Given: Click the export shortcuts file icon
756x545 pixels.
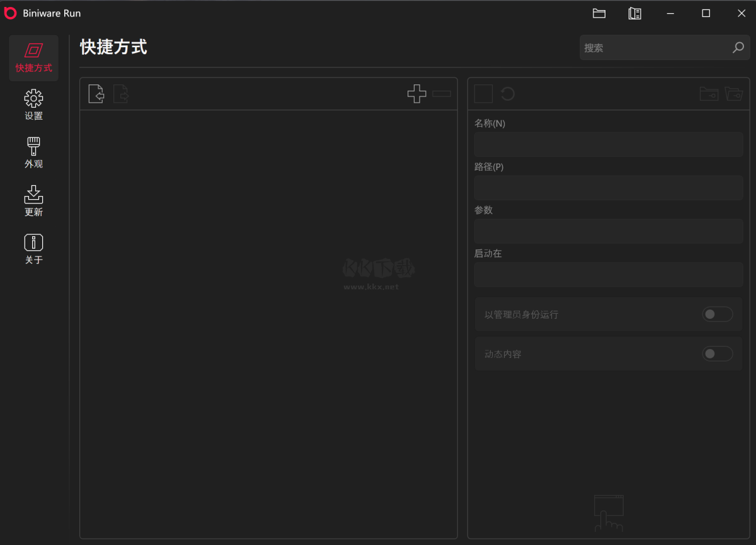Looking at the screenshot, I should [x=121, y=94].
